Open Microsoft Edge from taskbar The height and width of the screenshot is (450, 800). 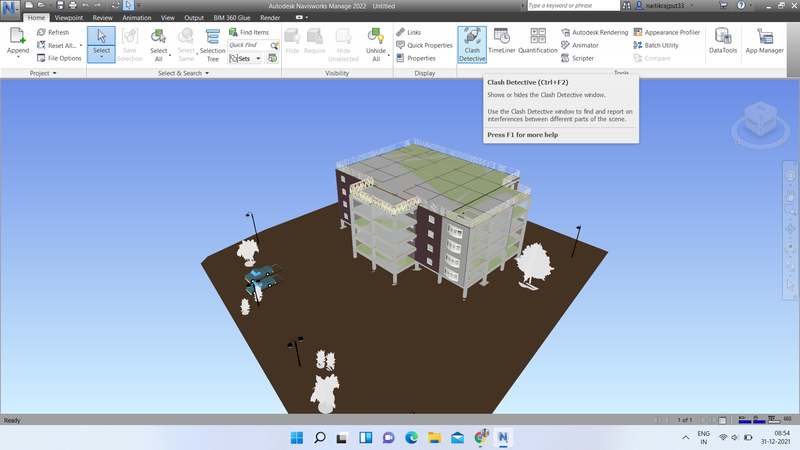tap(411, 438)
